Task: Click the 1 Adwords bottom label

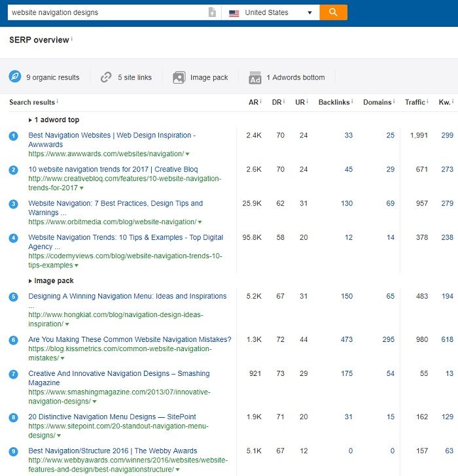Action: tap(296, 77)
